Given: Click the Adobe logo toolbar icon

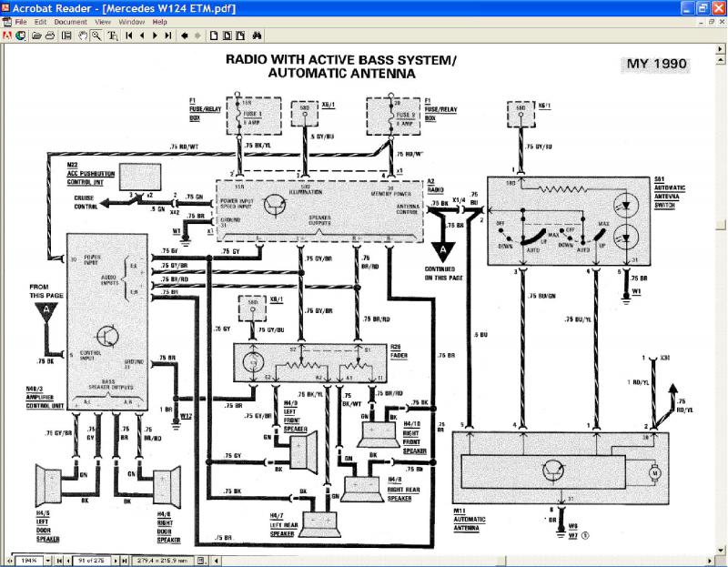Looking at the screenshot, I should [7, 35].
